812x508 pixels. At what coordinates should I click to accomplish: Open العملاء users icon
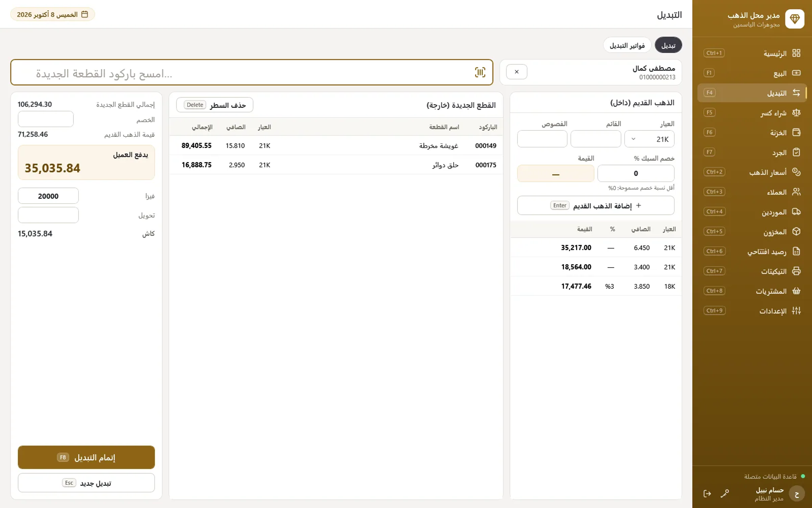796,192
